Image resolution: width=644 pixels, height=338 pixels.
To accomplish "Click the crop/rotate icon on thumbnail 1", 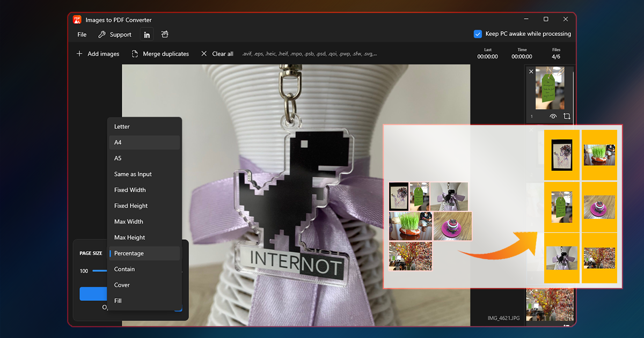I will click(x=567, y=116).
